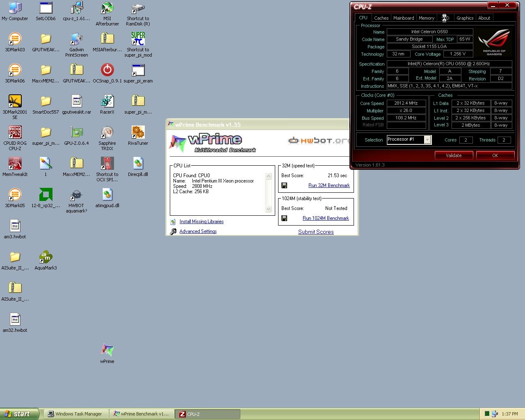Click the 1:37 PM taskbar clock

510,414
